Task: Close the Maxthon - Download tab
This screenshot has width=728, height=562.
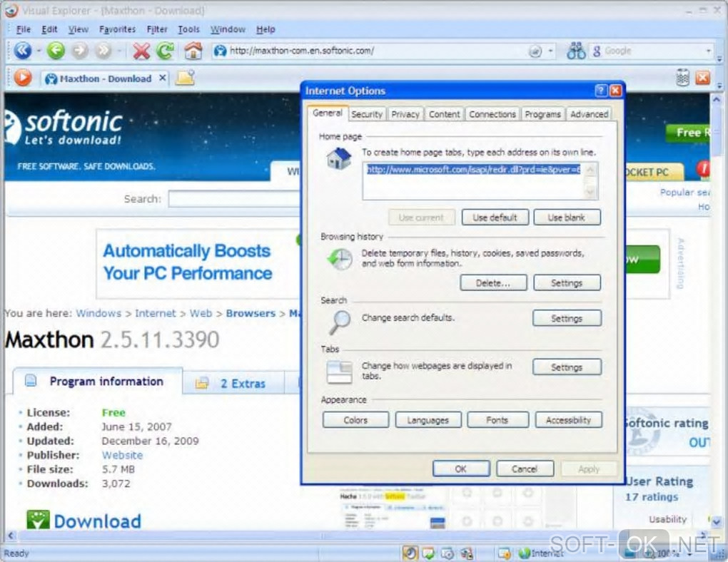Action: click(x=162, y=78)
